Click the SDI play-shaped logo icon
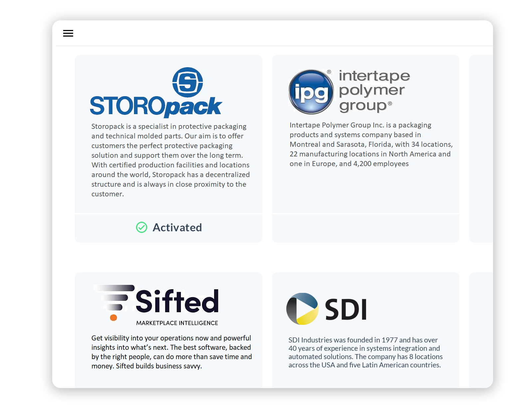The height and width of the screenshot is (416, 532). 302,309
